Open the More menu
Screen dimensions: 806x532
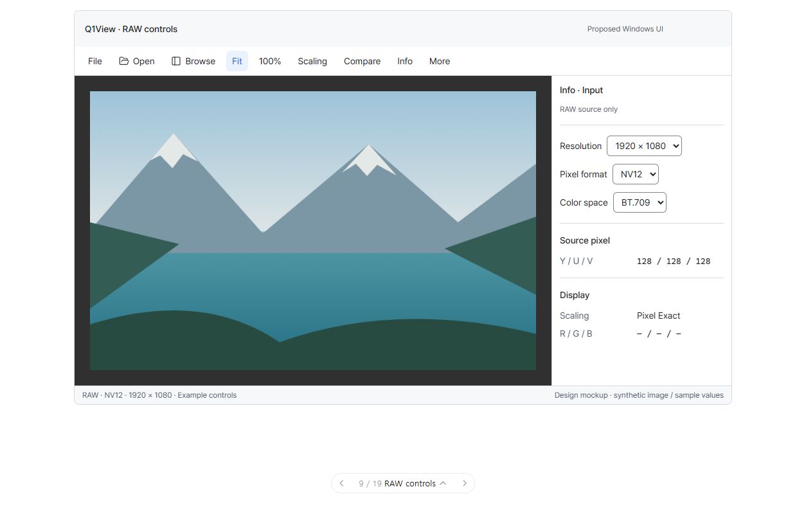pyautogui.click(x=440, y=61)
